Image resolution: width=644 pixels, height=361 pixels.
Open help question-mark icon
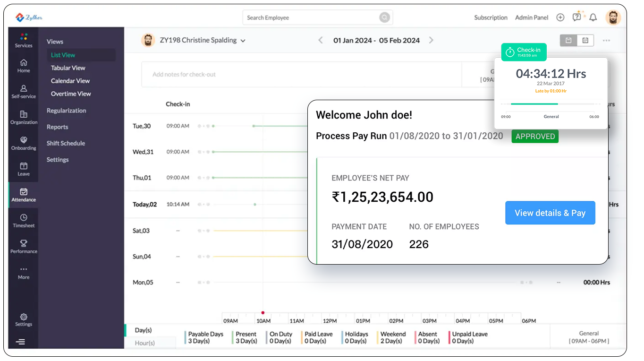577,17
